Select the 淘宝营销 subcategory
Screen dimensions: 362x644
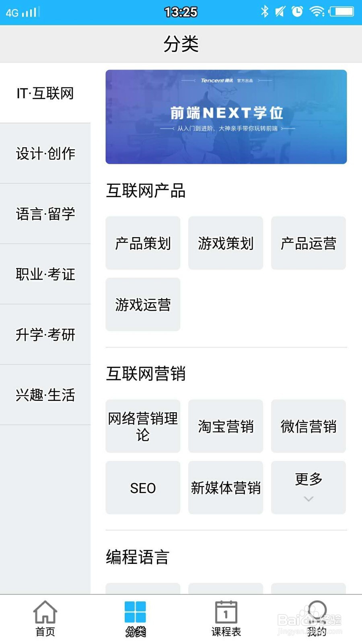(226, 426)
